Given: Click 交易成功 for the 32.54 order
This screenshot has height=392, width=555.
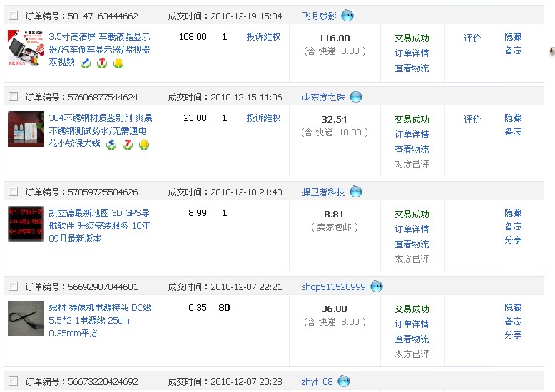Looking at the screenshot, I should [412, 120].
